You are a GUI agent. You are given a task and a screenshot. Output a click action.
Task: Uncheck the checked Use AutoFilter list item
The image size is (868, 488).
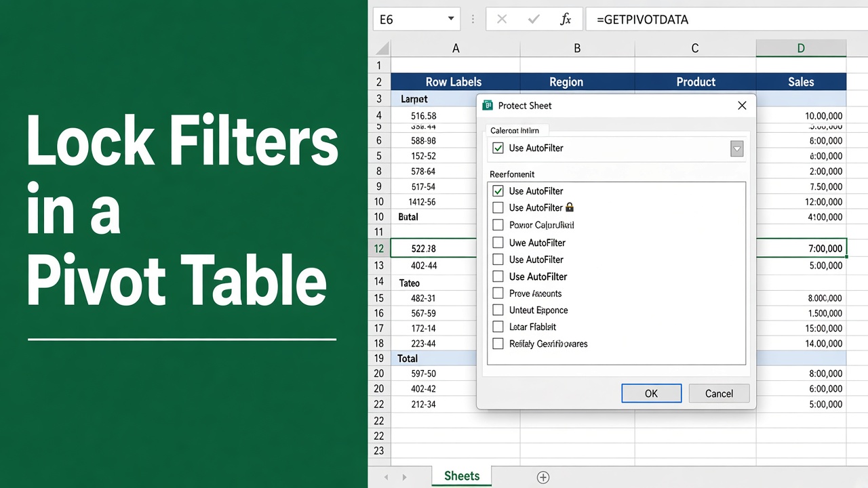coord(498,191)
